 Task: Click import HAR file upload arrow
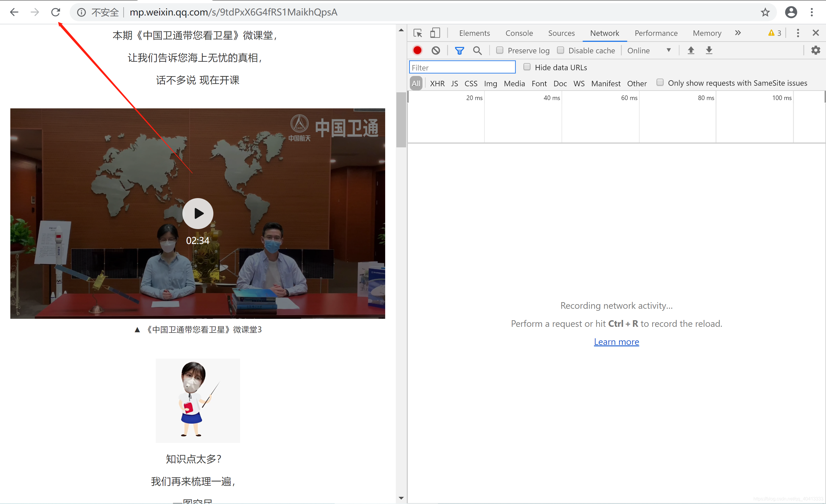click(691, 50)
